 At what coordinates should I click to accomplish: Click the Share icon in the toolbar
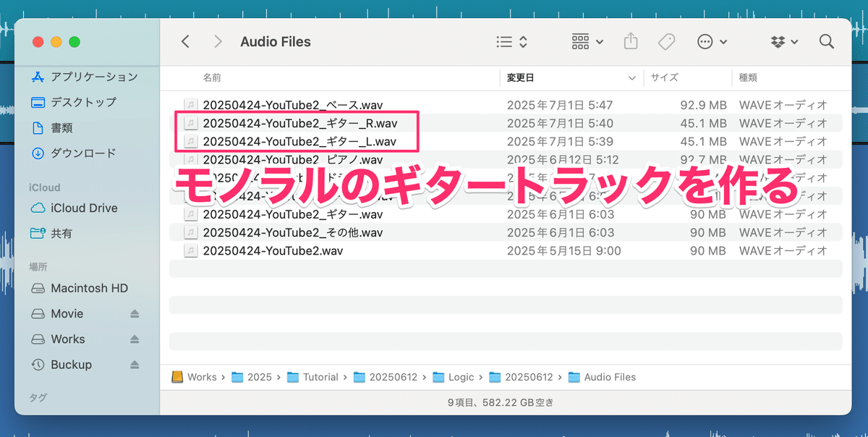630,41
